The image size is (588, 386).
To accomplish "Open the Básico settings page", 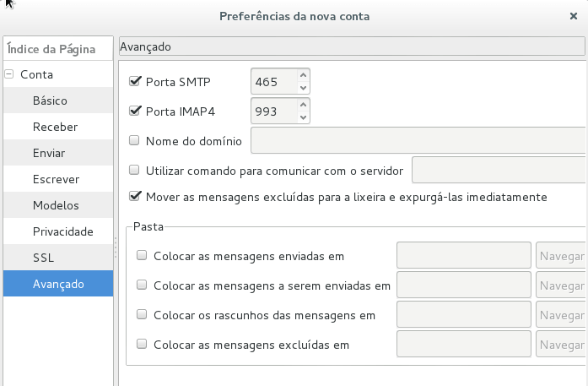I will (50, 101).
